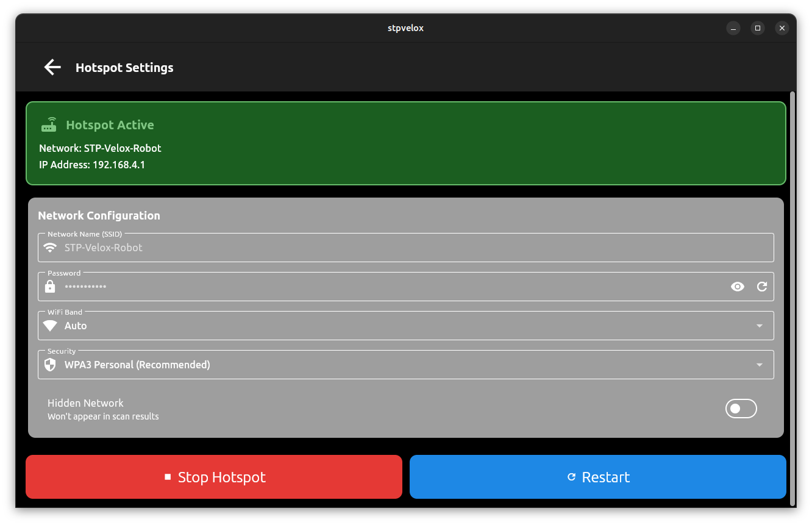Expand WiFi Band options via its chevron arrow

click(760, 326)
